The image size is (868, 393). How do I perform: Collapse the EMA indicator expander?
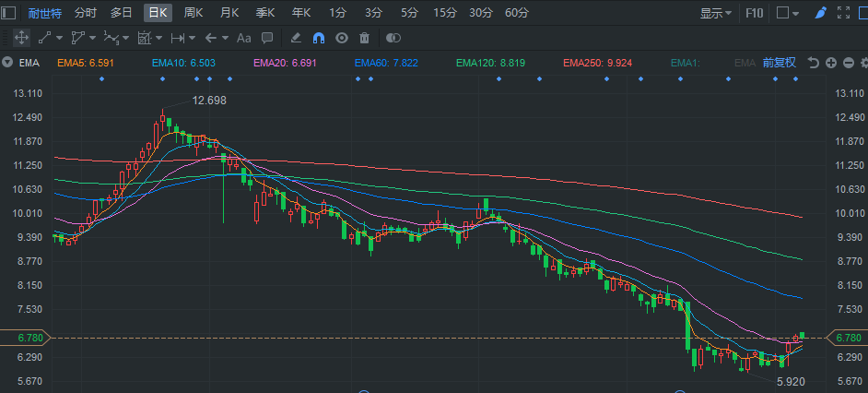(x=6, y=63)
